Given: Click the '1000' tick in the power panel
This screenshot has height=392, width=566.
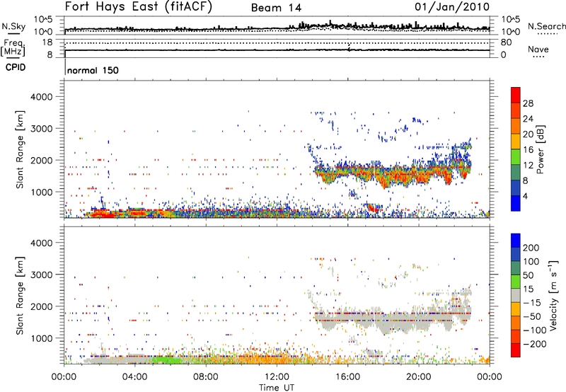Looking at the screenshot, I should click(41, 192).
